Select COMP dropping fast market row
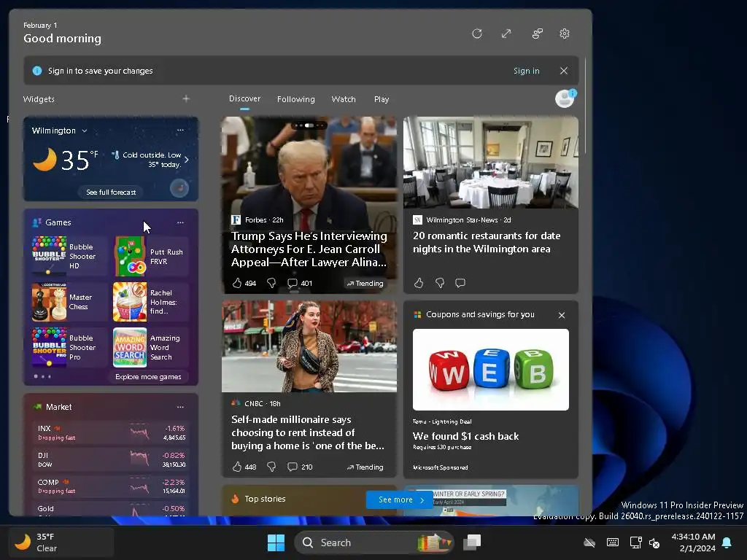The height and width of the screenshot is (560, 747). coord(111,486)
